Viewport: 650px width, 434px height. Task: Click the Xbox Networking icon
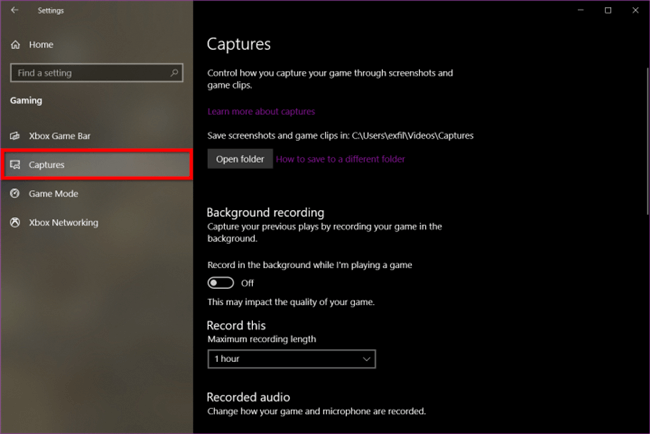tap(15, 223)
